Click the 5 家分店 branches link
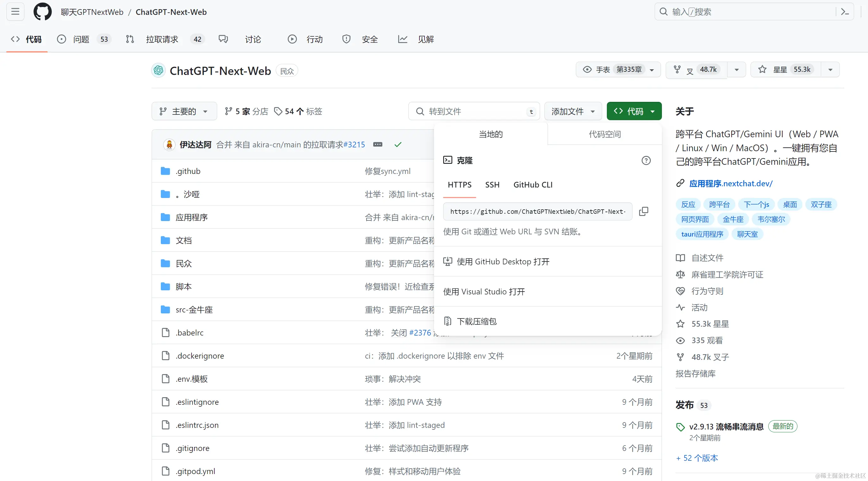Image resolution: width=868 pixels, height=481 pixels. pos(246,111)
